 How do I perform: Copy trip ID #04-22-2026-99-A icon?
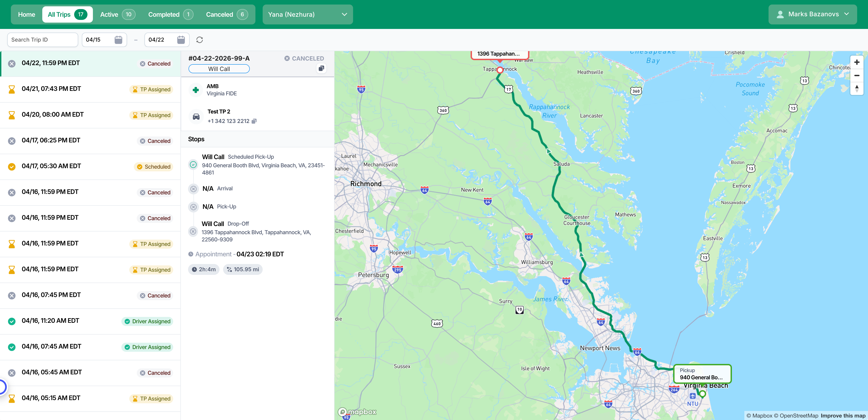click(321, 68)
